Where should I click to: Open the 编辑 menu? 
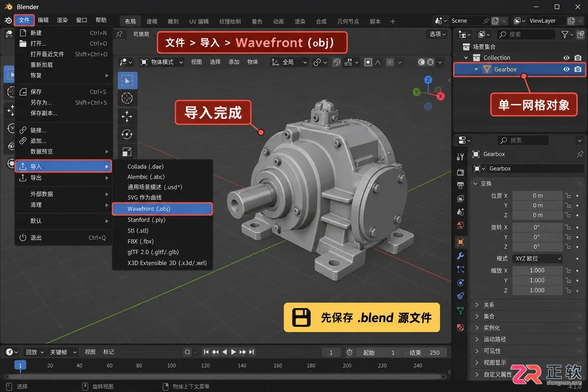click(43, 20)
